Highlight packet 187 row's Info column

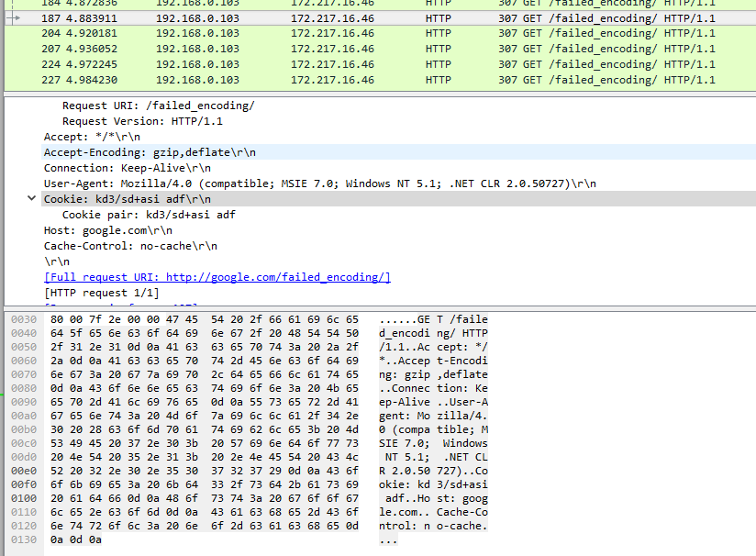pos(607,17)
